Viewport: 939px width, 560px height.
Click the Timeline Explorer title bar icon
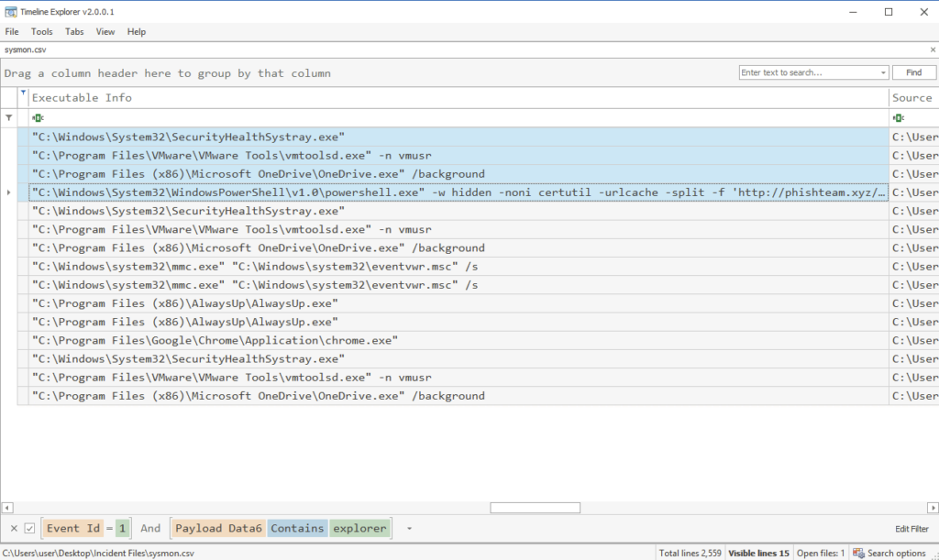11,12
